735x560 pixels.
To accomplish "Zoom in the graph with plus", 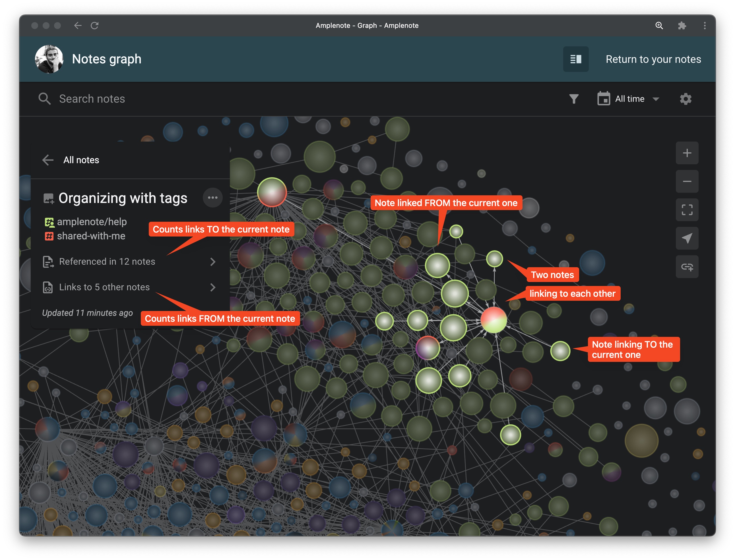I will [687, 153].
